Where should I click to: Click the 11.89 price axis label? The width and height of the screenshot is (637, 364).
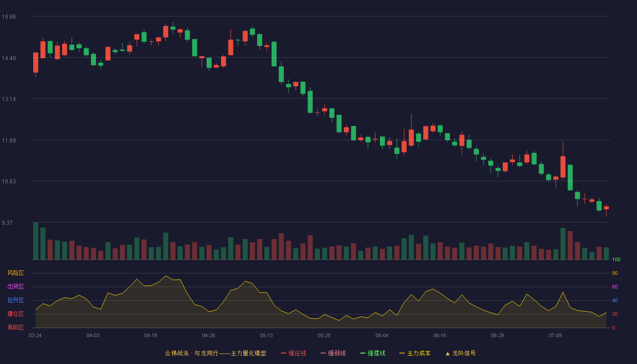pos(9,141)
